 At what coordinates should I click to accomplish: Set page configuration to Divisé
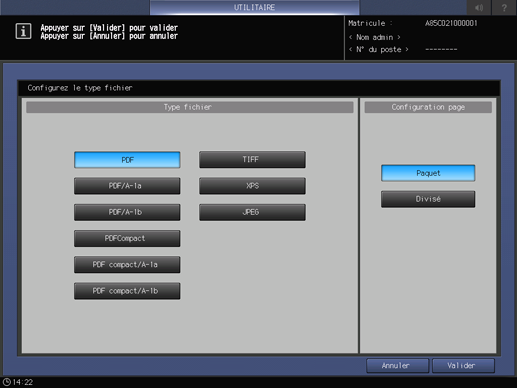point(428,199)
